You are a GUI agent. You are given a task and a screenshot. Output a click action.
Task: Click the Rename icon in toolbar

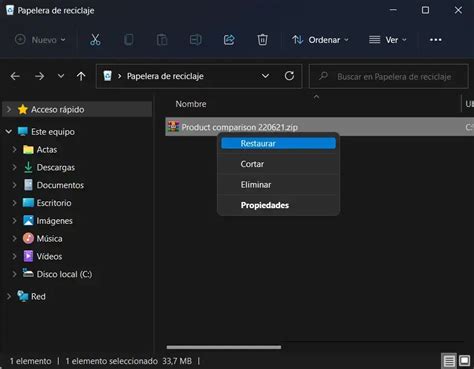(195, 40)
